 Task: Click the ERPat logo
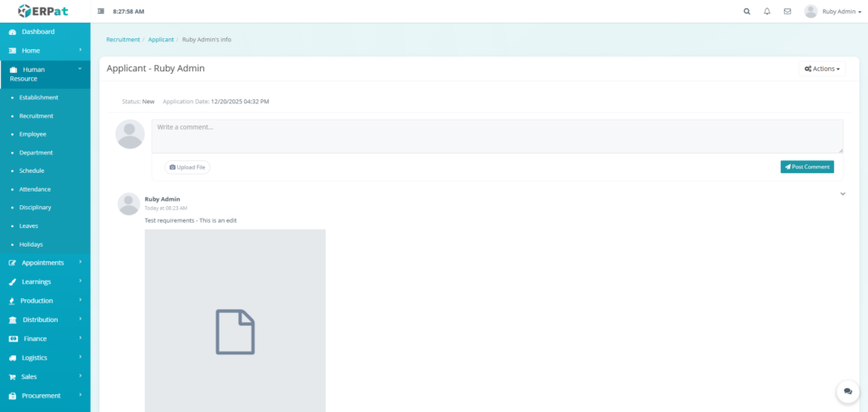(x=43, y=11)
